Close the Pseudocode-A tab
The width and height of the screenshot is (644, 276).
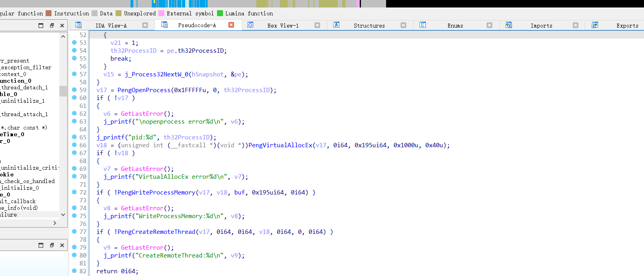tap(231, 25)
